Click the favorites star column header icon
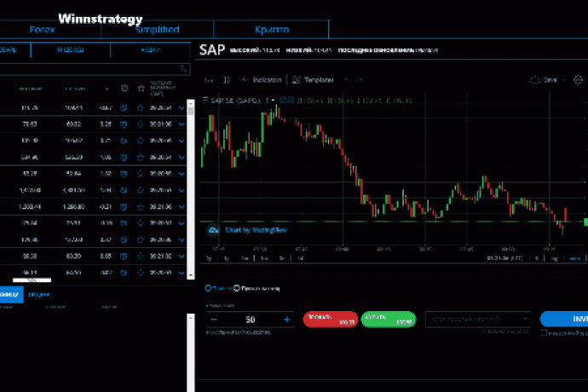Screen dimensions: 588x392 point(141,88)
